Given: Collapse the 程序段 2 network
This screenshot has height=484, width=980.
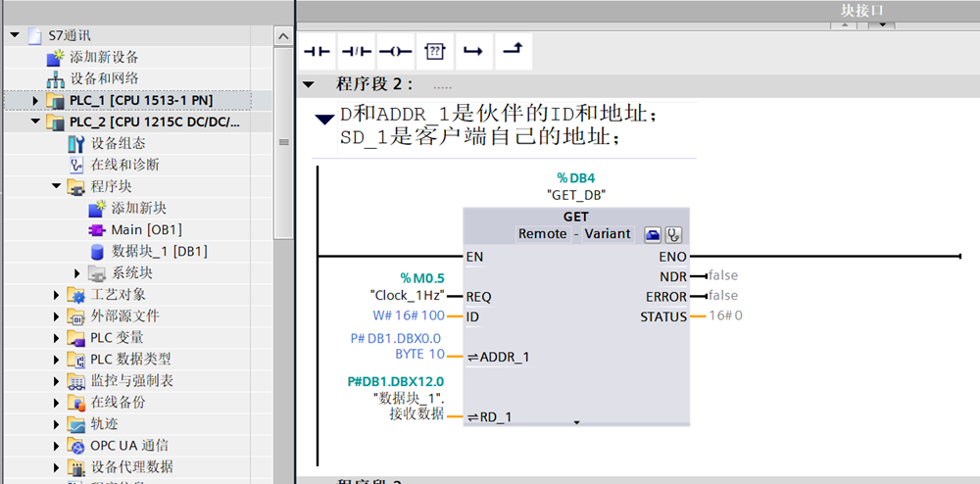Looking at the screenshot, I should pyautogui.click(x=310, y=84).
